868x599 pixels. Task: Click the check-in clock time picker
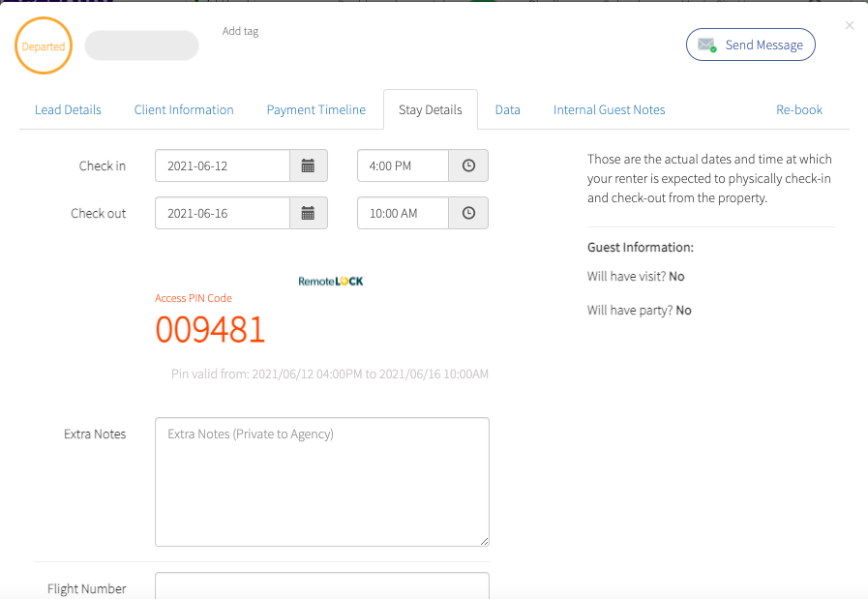(x=468, y=165)
